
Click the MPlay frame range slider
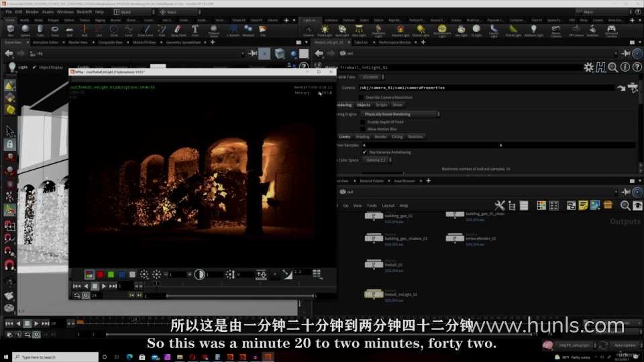(x=240, y=296)
